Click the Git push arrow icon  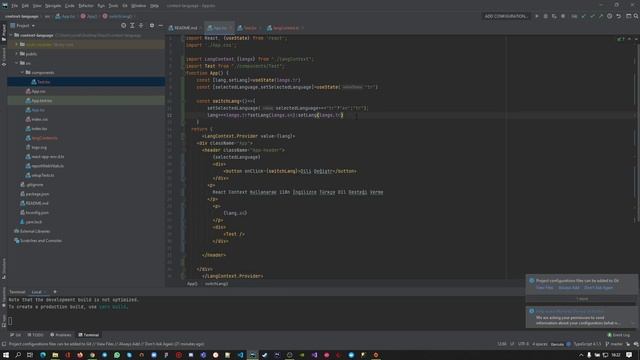[x=601, y=16]
